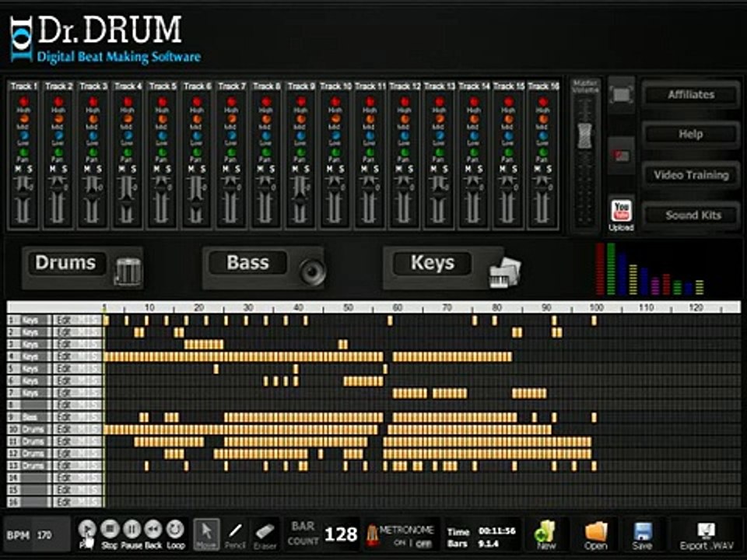Mute Track 16 with M button
Screen dimensions: 747x560
pos(538,169)
